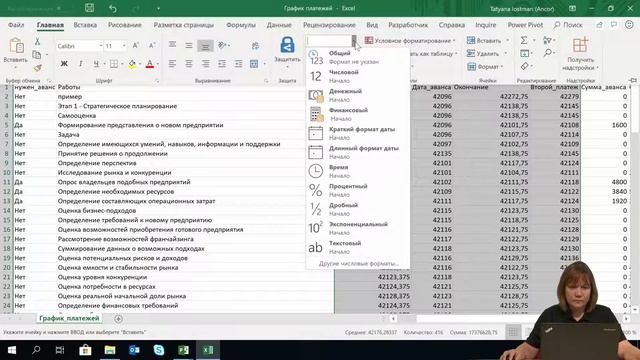Add a new sheet with plus icon
This screenshot has width=640, height=360.
118,319
